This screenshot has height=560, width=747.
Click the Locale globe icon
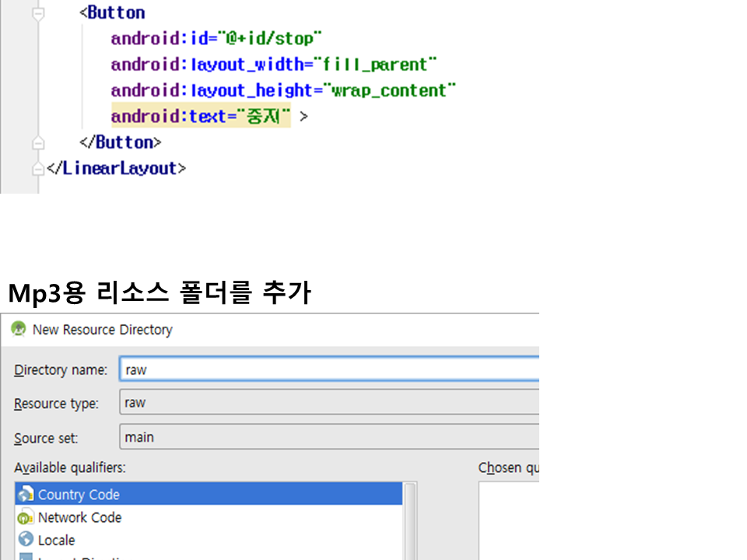click(26, 540)
